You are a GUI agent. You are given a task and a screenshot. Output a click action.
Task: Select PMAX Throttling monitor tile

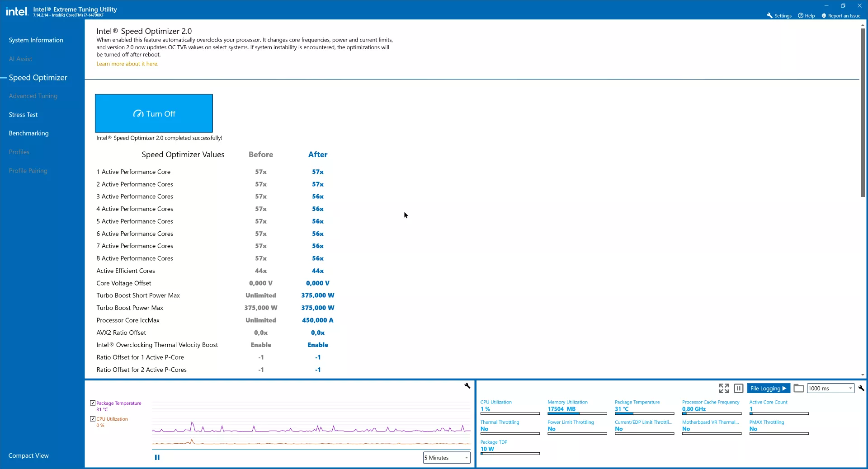779,427
